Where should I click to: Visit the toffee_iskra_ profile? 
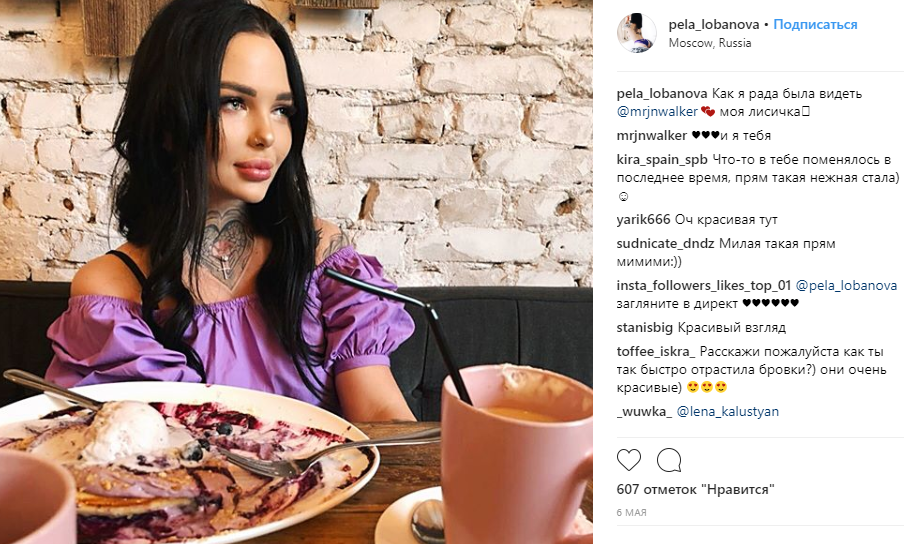[656, 352]
